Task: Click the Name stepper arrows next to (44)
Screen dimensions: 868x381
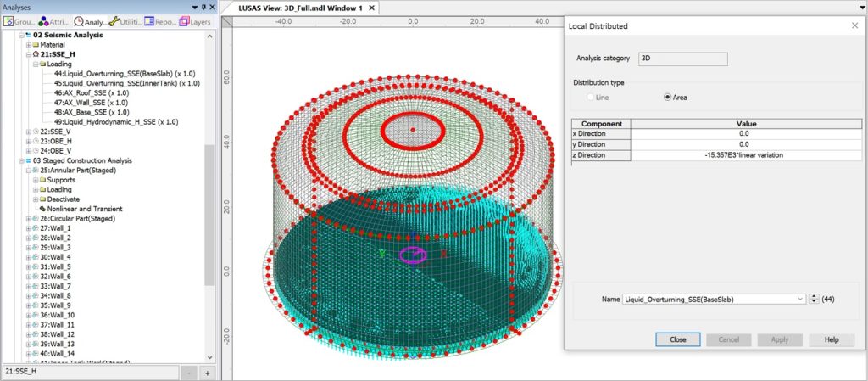Action: coord(815,299)
